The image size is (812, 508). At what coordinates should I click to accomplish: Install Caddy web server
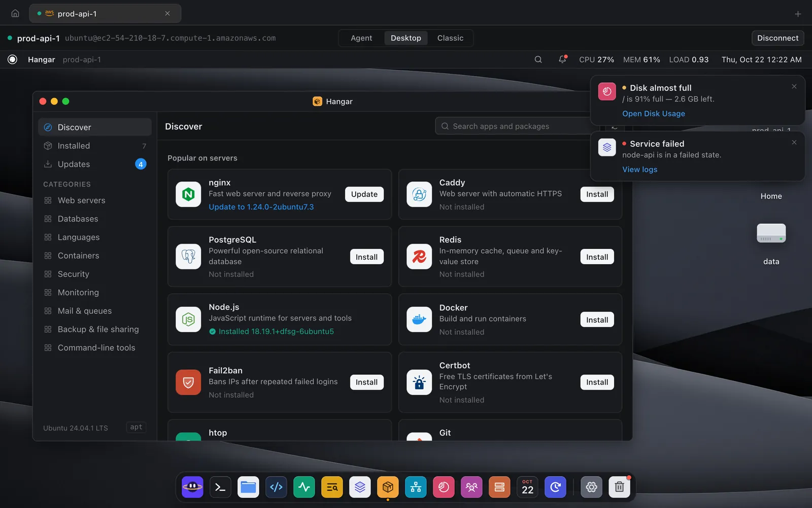[x=597, y=194]
